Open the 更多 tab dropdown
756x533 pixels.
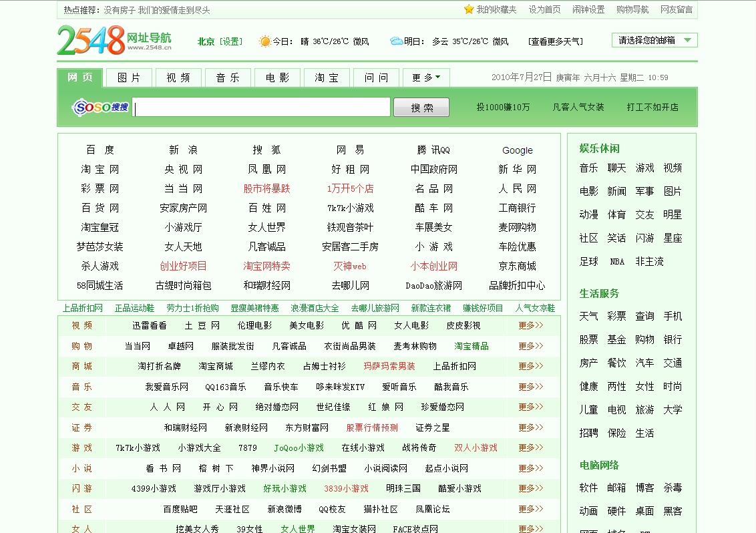[x=425, y=77]
